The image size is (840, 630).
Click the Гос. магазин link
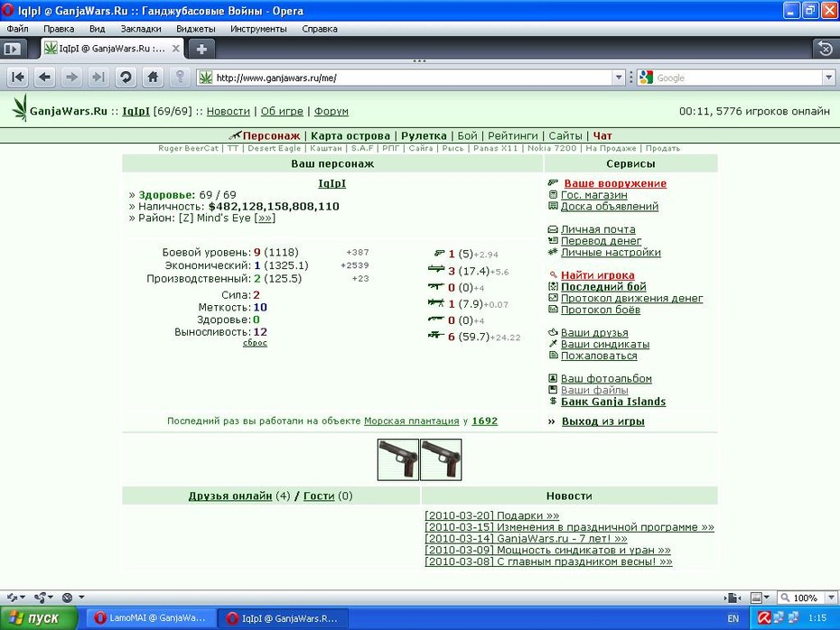click(594, 195)
